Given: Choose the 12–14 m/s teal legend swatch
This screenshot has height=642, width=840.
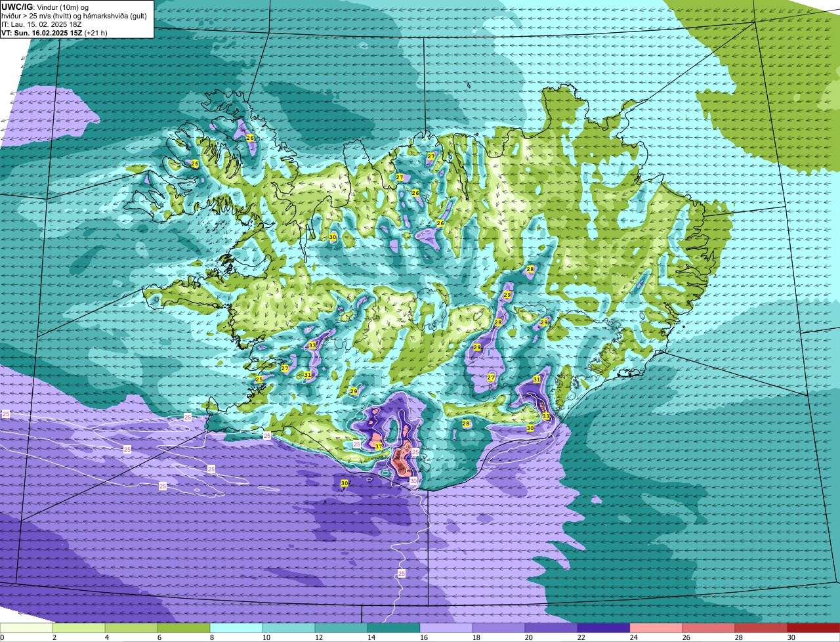Looking at the screenshot, I should (341, 628).
